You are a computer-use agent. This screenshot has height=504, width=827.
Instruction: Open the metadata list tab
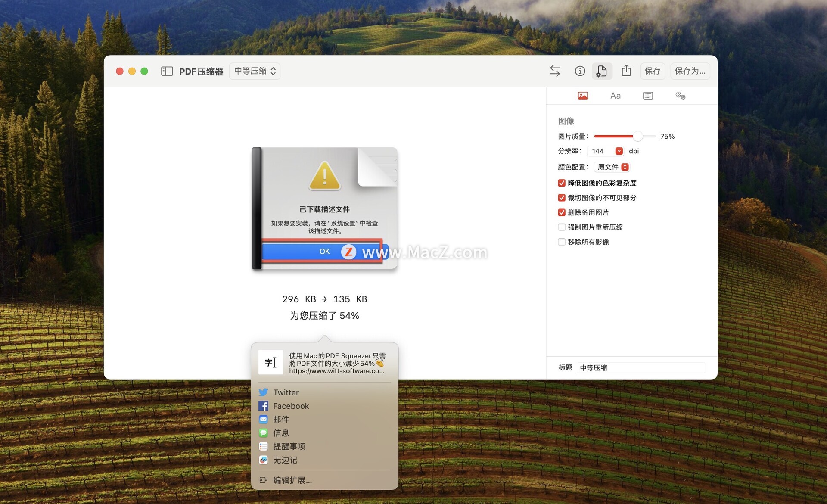point(648,96)
